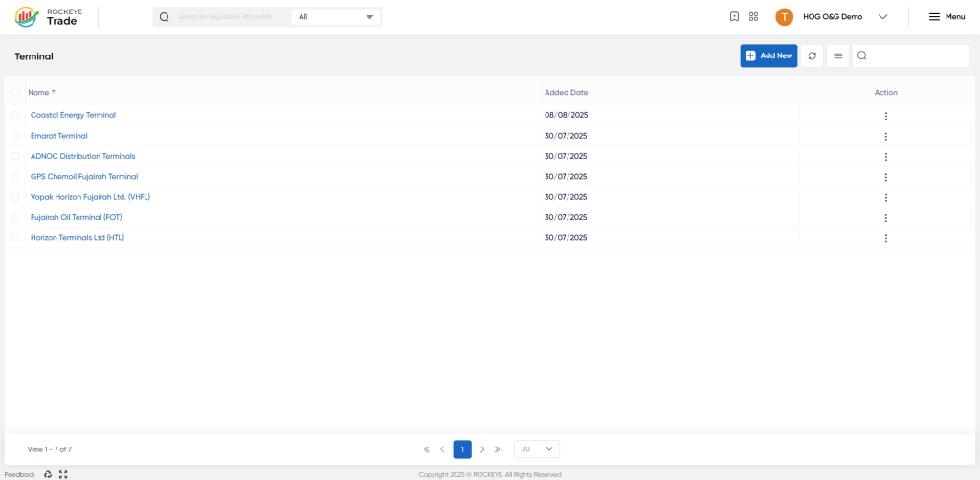Viewport: 980px width, 480px height.
Task: Open actions for Fujairah Oil Terminal (FOT)
Action: click(885, 218)
